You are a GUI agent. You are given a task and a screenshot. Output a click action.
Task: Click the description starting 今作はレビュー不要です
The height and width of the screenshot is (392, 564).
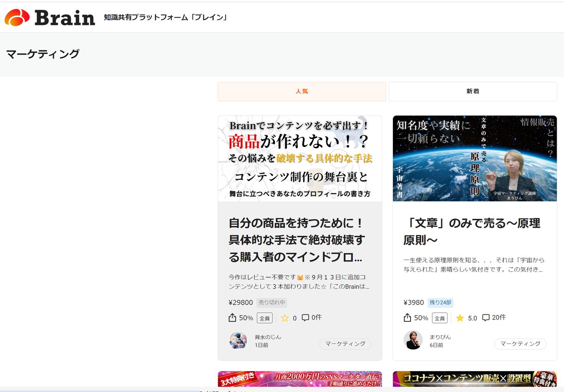pyautogui.click(x=299, y=282)
